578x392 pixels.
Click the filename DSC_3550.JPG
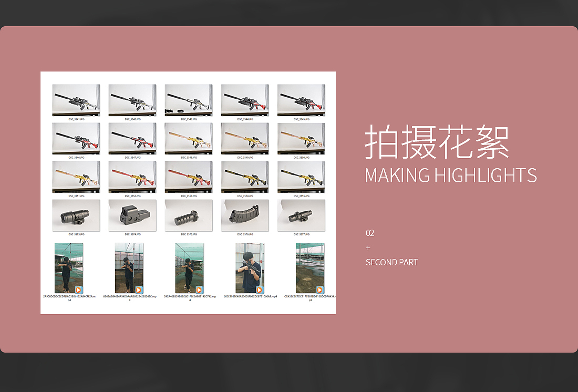302,157
